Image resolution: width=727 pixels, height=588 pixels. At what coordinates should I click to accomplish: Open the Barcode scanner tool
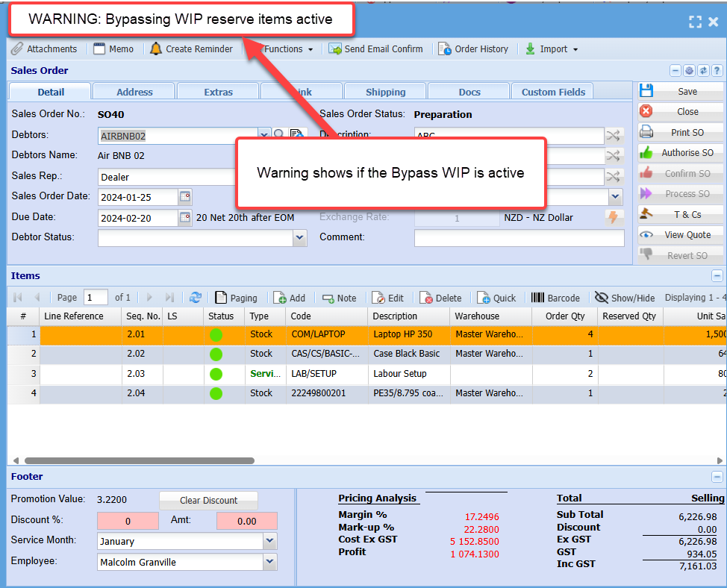(x=537, y=298)
